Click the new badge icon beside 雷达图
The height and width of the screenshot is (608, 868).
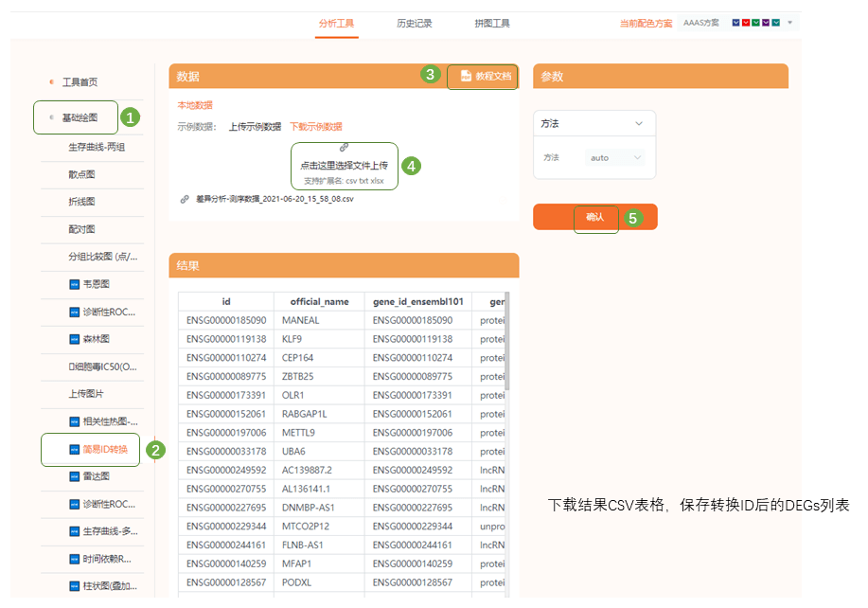(x=75, y=476)
